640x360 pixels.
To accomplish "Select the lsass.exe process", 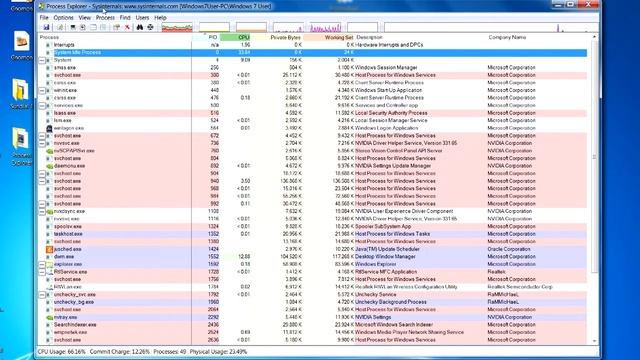I will (x=313, y=113).
